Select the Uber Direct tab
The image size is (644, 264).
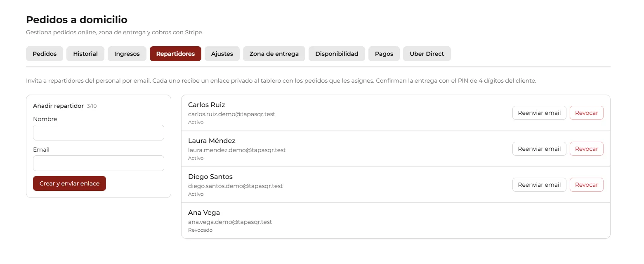click(x=427, y=54)
